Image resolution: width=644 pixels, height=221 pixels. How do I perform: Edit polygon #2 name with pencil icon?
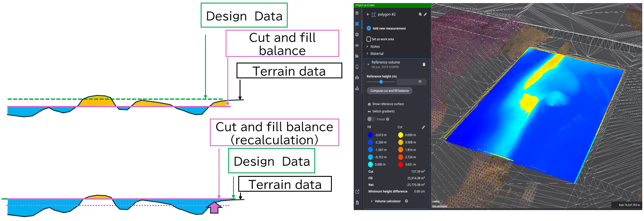click(x=425, y=14)
